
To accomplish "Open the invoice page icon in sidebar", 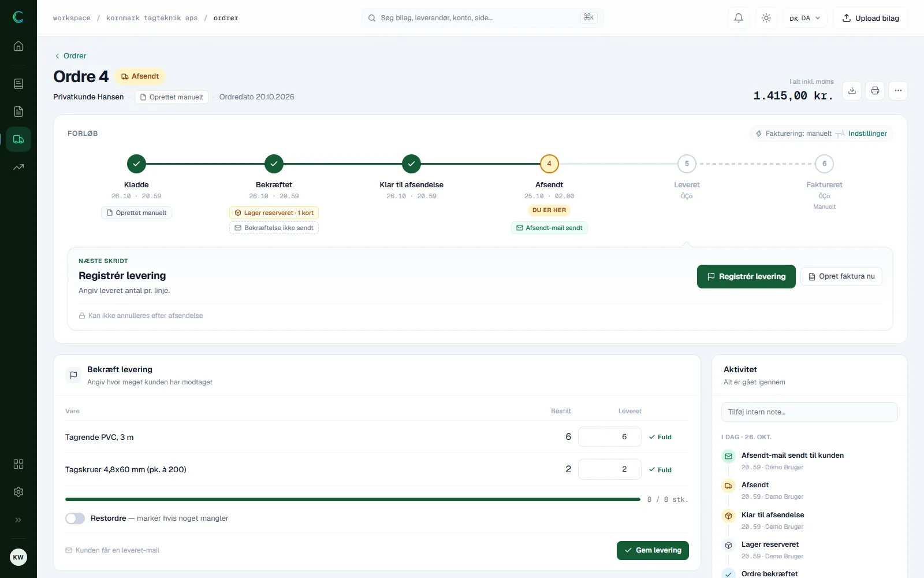I will pos(18,112).
